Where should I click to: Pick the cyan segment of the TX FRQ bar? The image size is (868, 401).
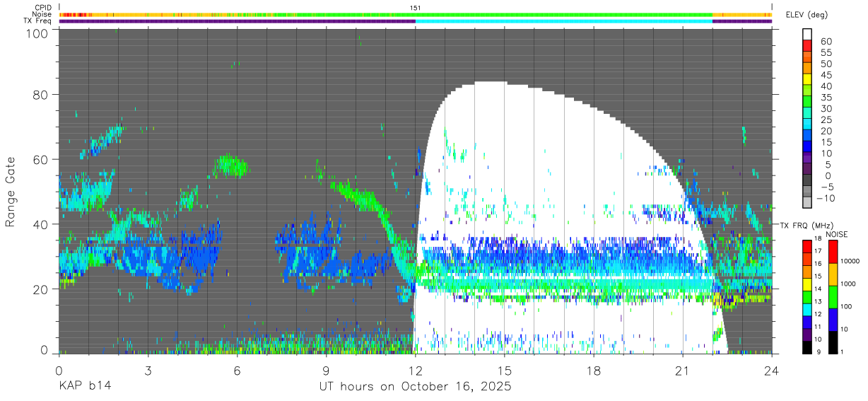(807, 309)
